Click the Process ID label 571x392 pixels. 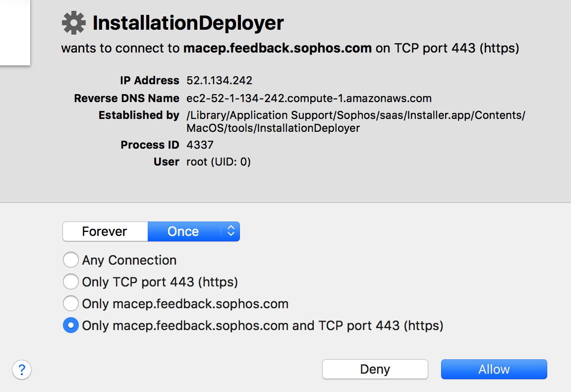[x=150, y=145]
